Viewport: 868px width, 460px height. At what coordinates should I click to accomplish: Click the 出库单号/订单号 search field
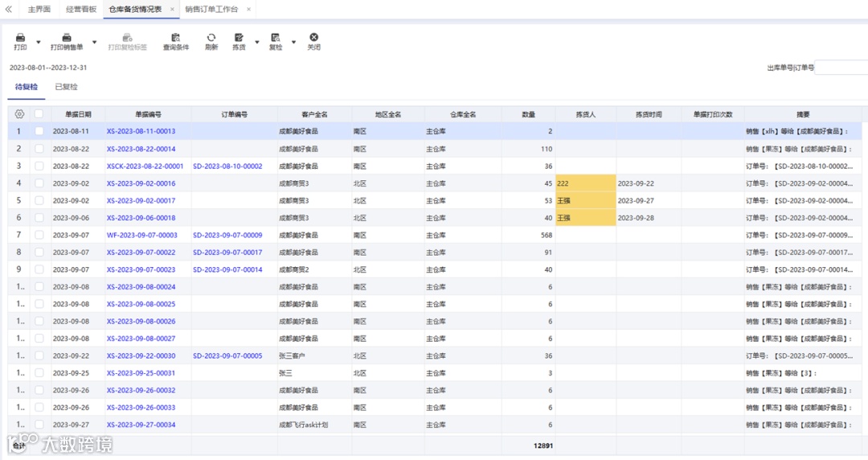pos(841,68)
